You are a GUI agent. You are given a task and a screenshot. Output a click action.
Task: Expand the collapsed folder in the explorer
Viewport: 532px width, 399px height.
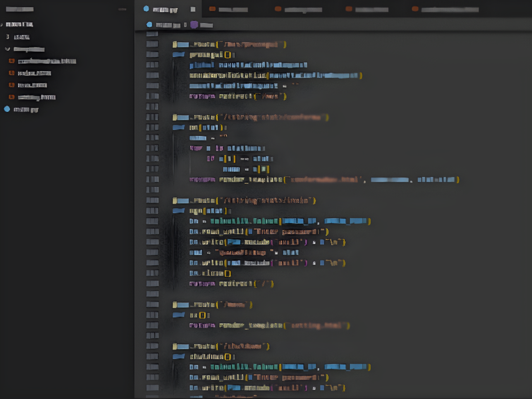click(x=7, y=37)
